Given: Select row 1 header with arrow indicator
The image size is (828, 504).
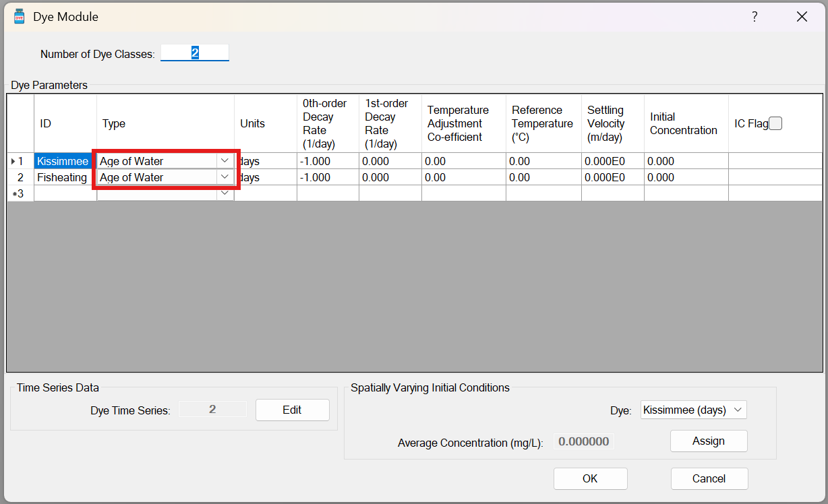Looking at the screenshot, I should pos(20,161).
